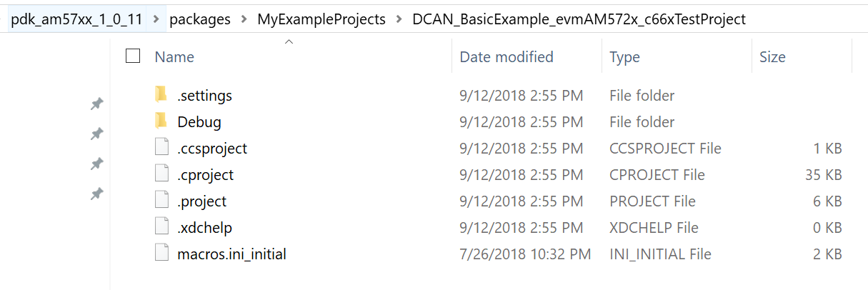Viewport: 868px width, 290px height.
Task: Click the .settings folder icon
Action: click(161, 94)
